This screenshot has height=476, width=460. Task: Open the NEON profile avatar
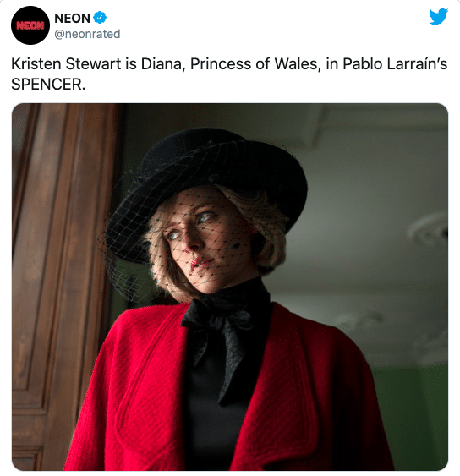click(x=30, y=25)
